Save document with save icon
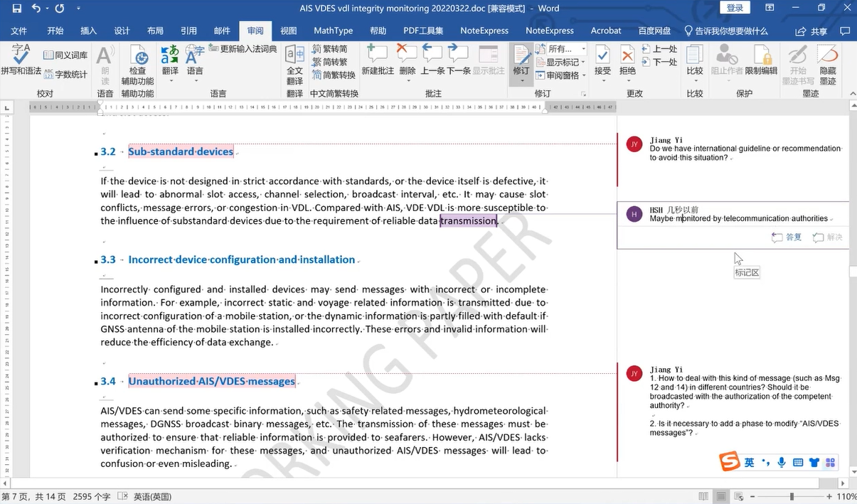The width and height of the screenshot is (857, 504). (x=16, y=9)
